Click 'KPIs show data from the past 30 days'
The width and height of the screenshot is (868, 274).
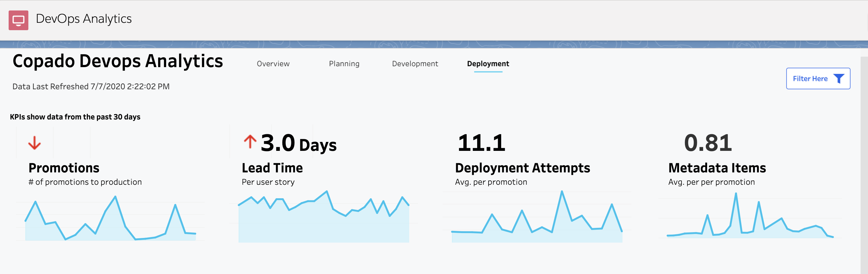click(75, 117)
